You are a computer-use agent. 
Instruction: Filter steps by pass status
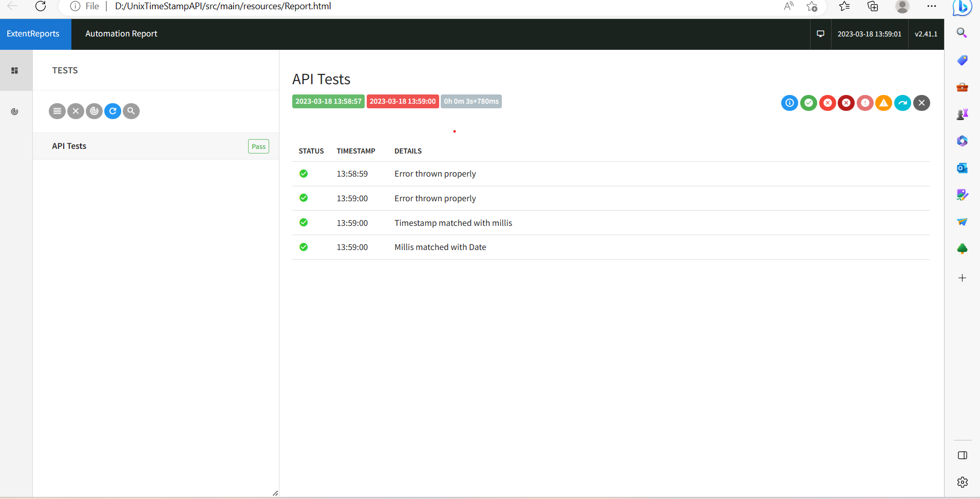tap(808, 103)
